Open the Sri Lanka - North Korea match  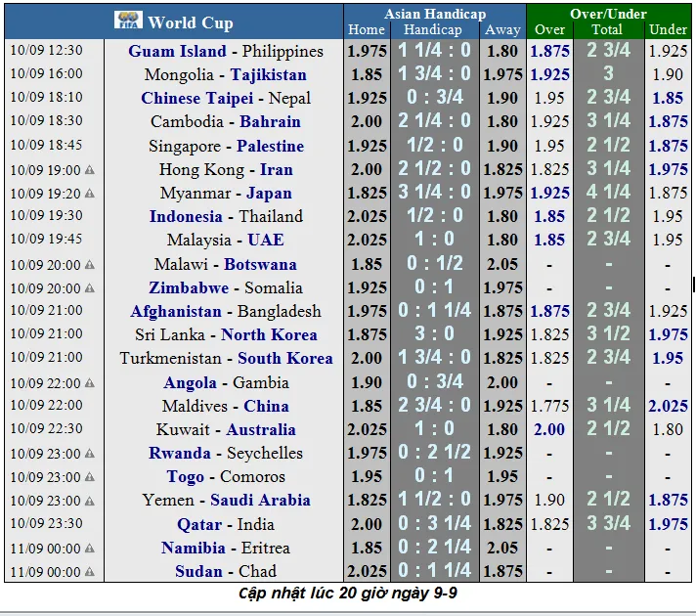(x=226, y=334)
